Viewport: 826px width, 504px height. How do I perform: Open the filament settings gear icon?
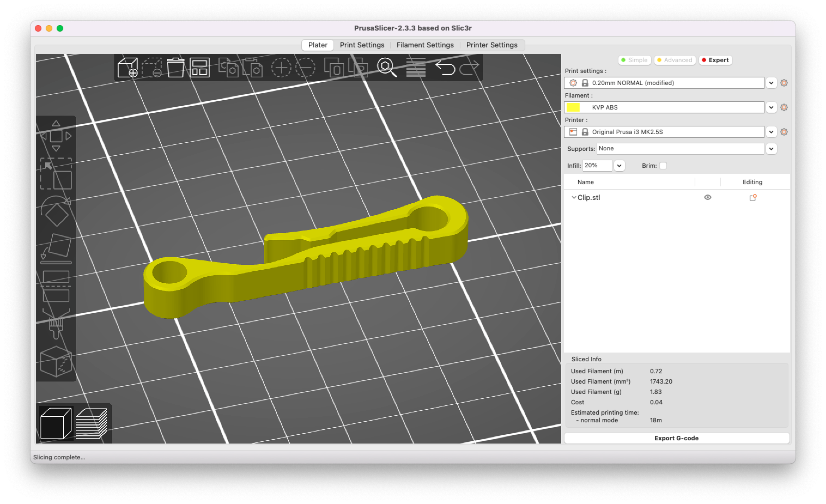point(784,107)
